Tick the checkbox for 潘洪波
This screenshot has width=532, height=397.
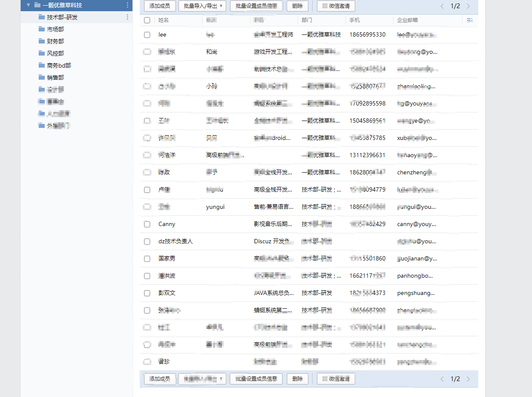[147, 276]
